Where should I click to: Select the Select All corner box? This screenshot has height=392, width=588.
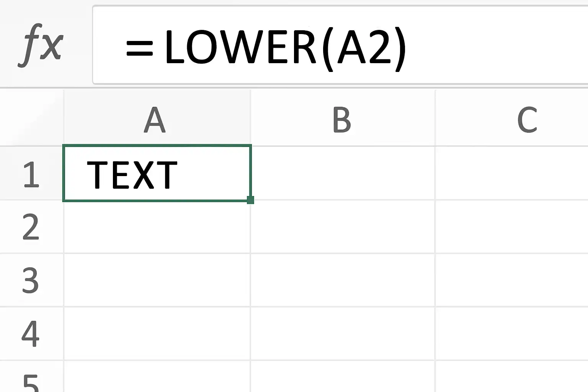(31, 118)
